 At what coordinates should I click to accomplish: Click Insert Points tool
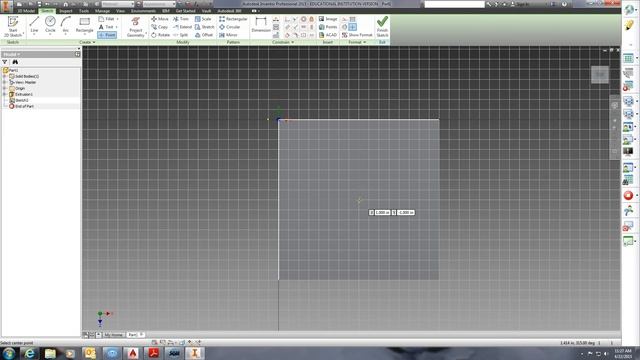pyautogui.click(x=328, y=27)
